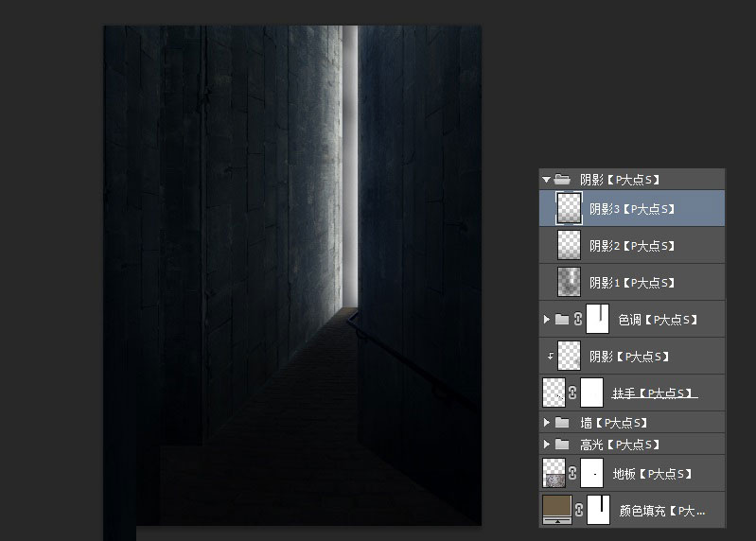Click the 阴影1 layer thumbnail

[x=569, y=282]
